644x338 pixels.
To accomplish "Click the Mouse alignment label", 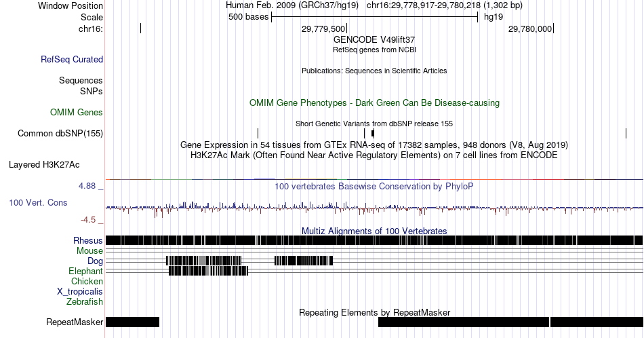I will pos(89,251).
